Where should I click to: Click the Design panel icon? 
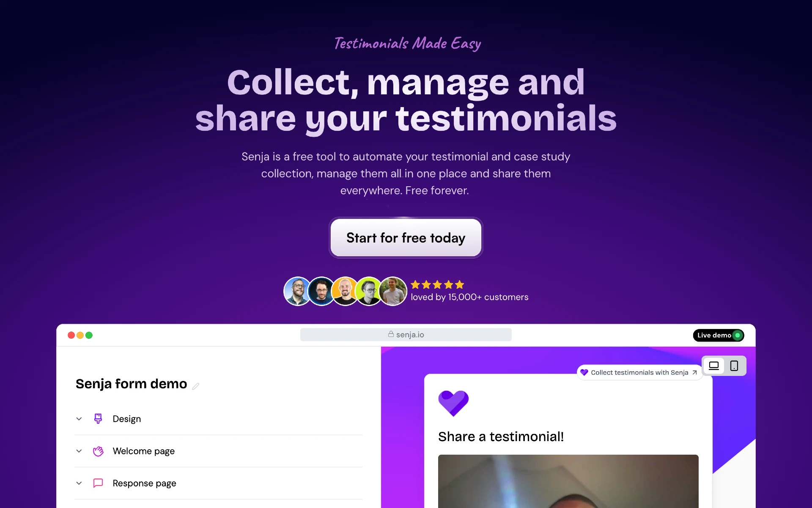click(98, 418)
